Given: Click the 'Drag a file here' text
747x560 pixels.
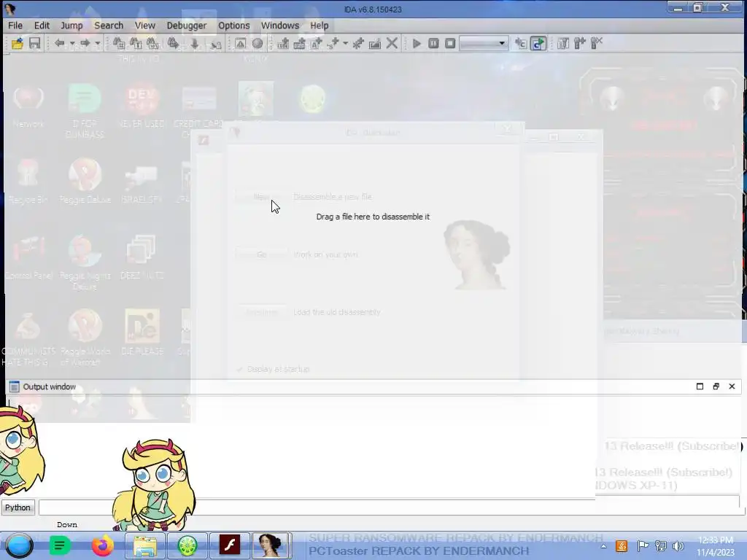Looking at the screenshot, I should click(x=373, y=217).
